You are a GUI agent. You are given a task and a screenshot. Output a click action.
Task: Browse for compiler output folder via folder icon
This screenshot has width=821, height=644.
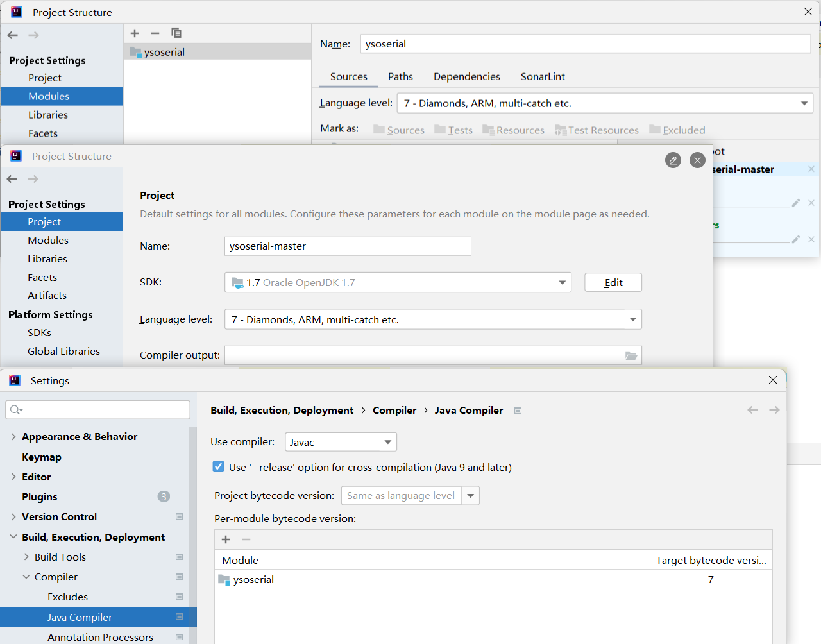click(631, 355)
